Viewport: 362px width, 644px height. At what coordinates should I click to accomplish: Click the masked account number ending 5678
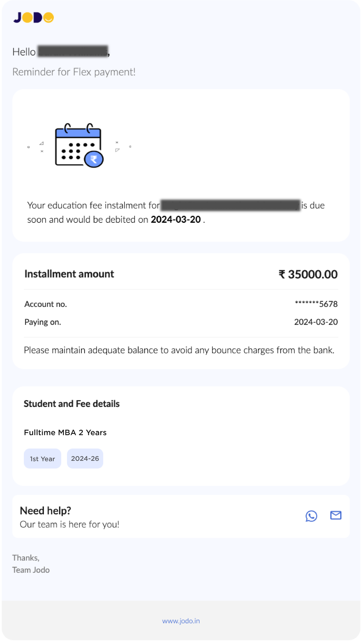[x=316, y=304]
